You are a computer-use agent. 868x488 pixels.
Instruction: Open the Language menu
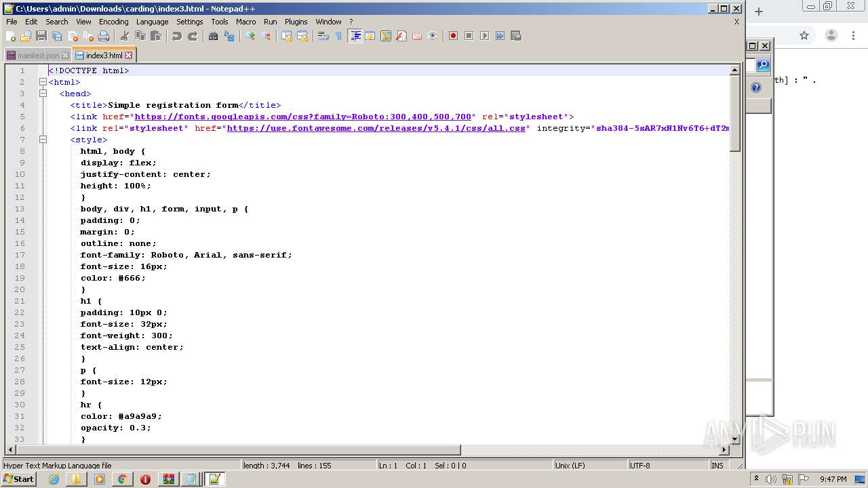point(152,22)
